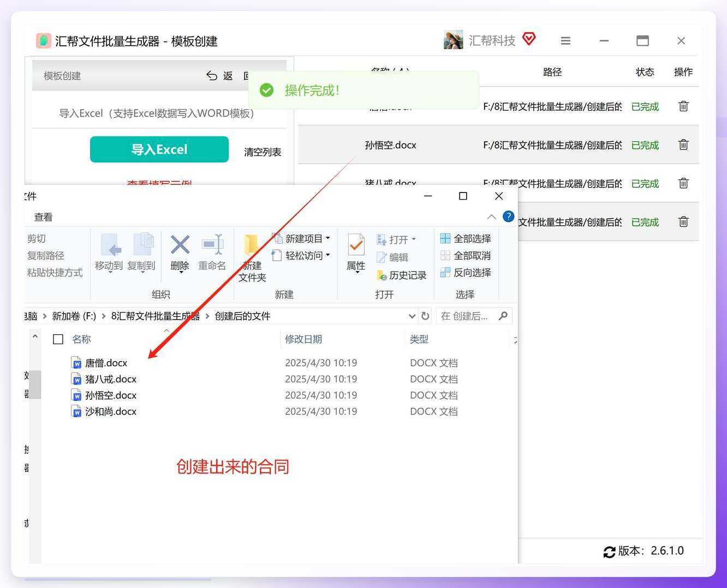Click the 复制到 icon in ribbon

coord(143,244)
